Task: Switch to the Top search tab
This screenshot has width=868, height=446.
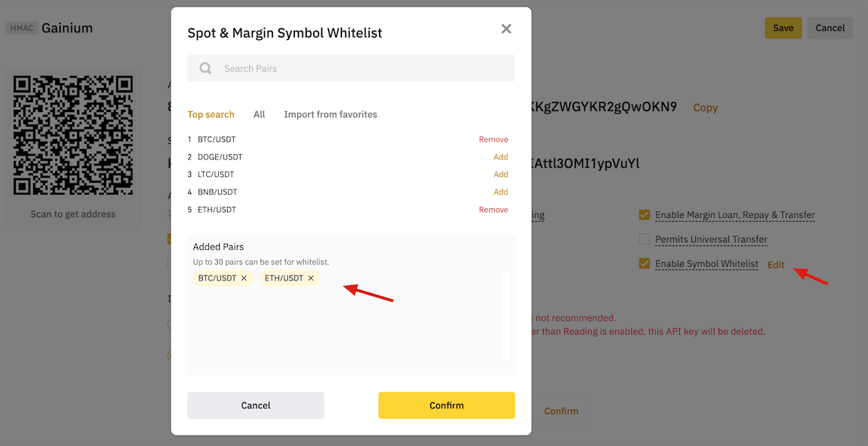Action: tap(211, 114)
